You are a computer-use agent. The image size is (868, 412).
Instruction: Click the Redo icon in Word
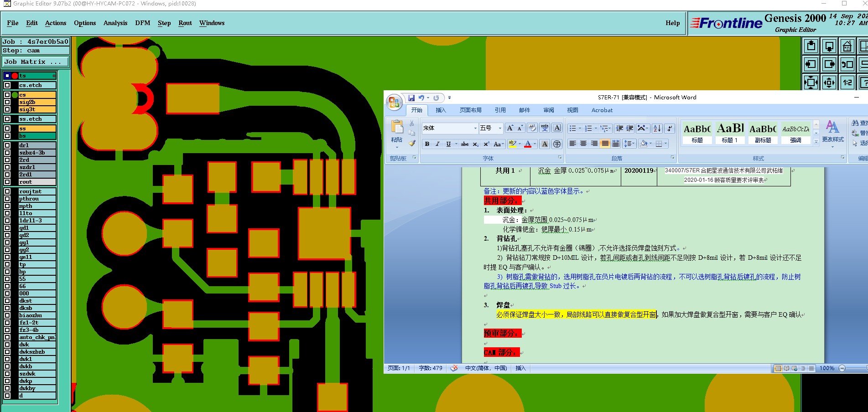click(436, 98)
